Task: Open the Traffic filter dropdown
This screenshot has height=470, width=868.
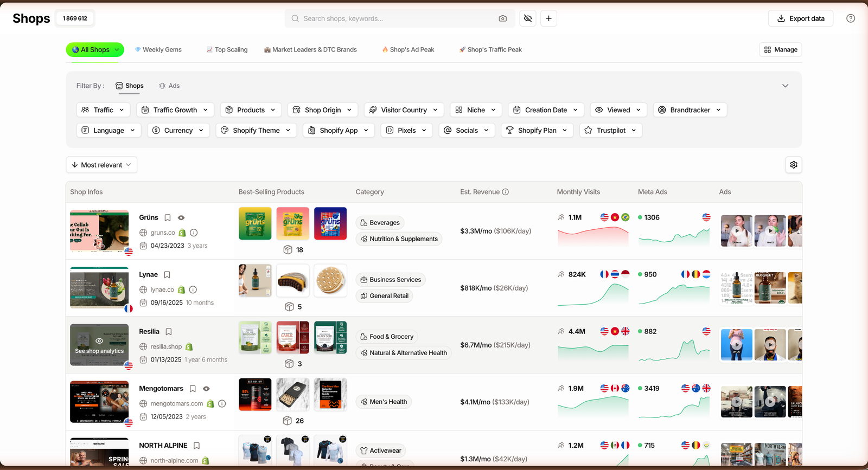Action: point(104,110)
